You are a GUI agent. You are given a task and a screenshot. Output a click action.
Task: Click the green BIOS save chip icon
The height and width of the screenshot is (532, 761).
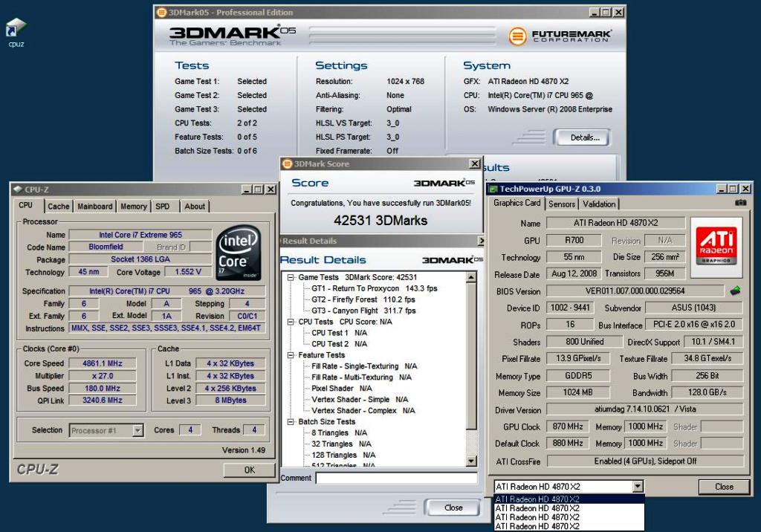tap(735, 291)
